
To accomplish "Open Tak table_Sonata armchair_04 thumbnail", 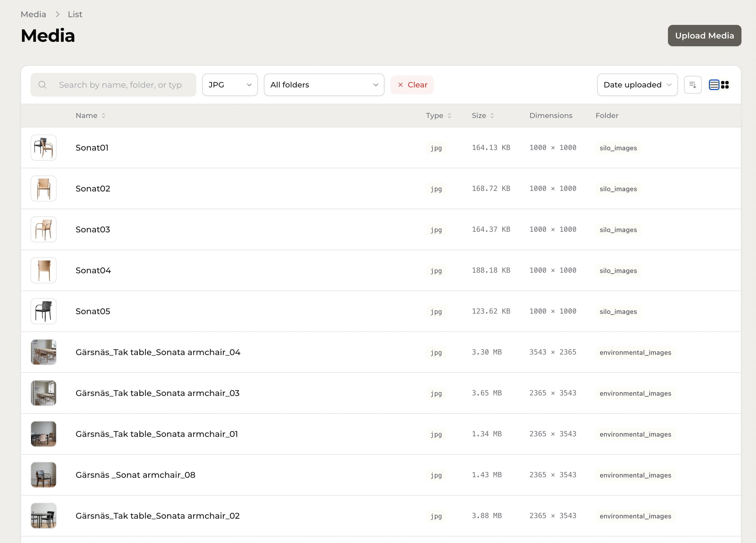I will pos(44,352).
